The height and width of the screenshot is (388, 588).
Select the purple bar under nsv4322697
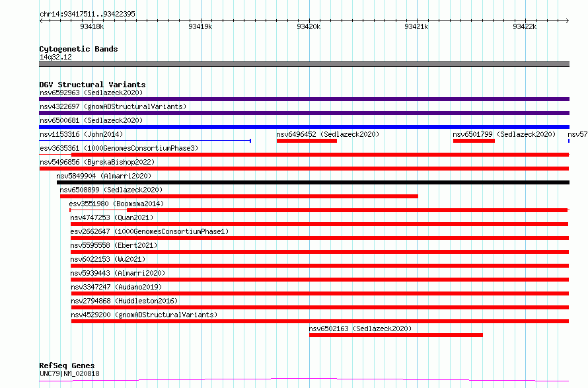tap(304, 113)
